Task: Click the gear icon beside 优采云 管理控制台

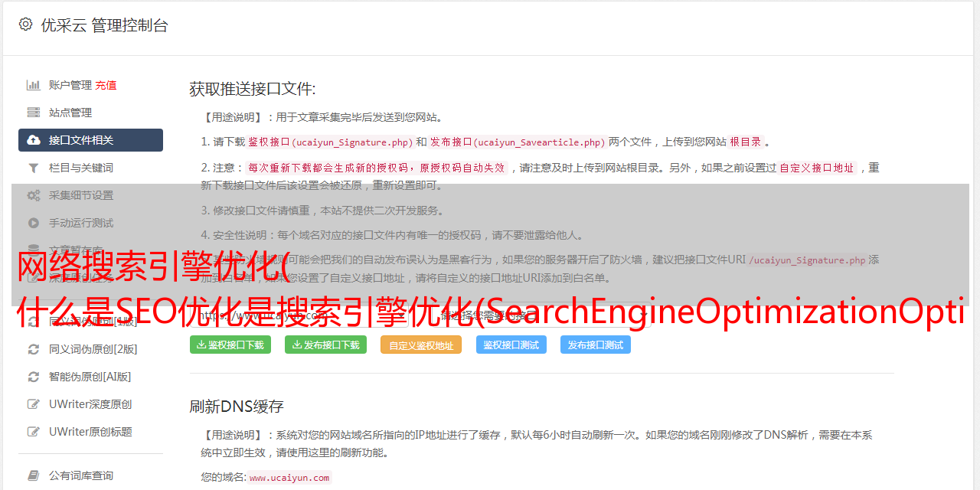Action: tap(25, 24)
